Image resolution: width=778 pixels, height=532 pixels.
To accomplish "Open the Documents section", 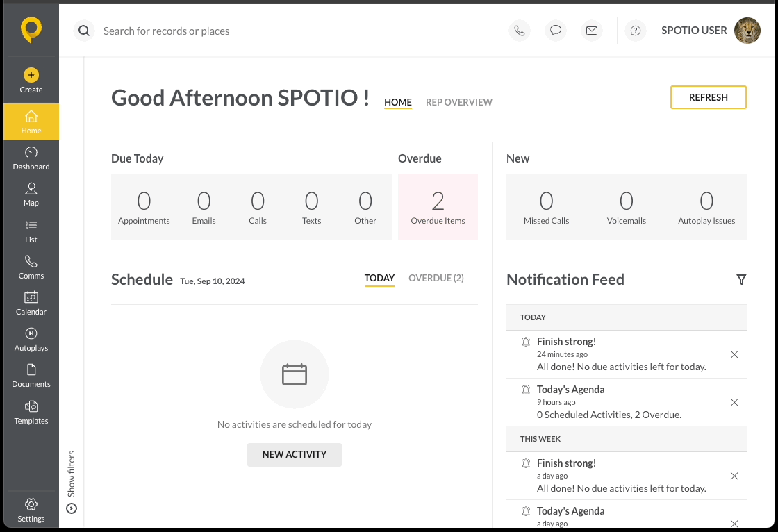I will pos(31,376).
